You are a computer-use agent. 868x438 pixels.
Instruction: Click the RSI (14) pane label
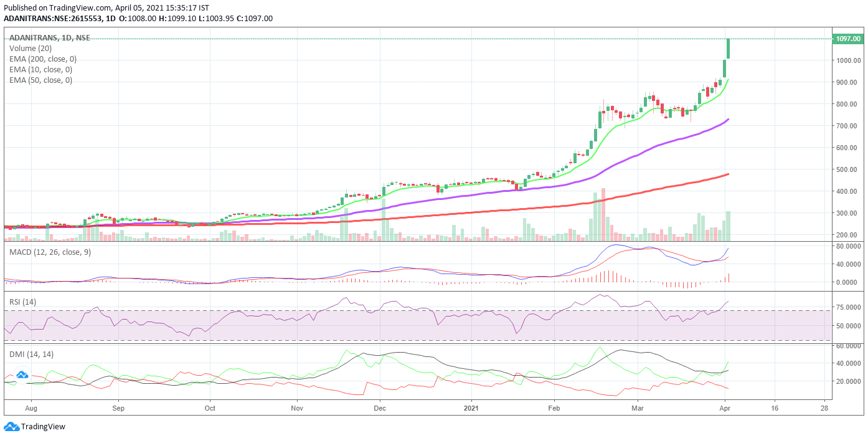point(24,302)
